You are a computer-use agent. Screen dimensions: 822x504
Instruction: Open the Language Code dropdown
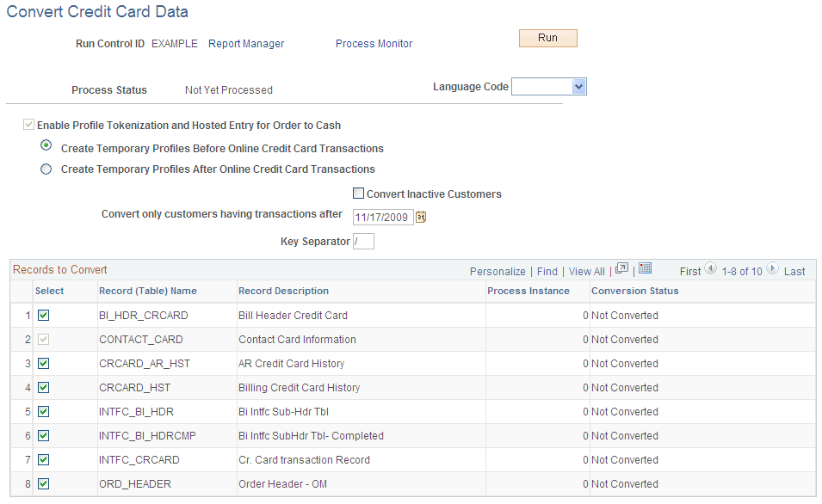(578, 86)
